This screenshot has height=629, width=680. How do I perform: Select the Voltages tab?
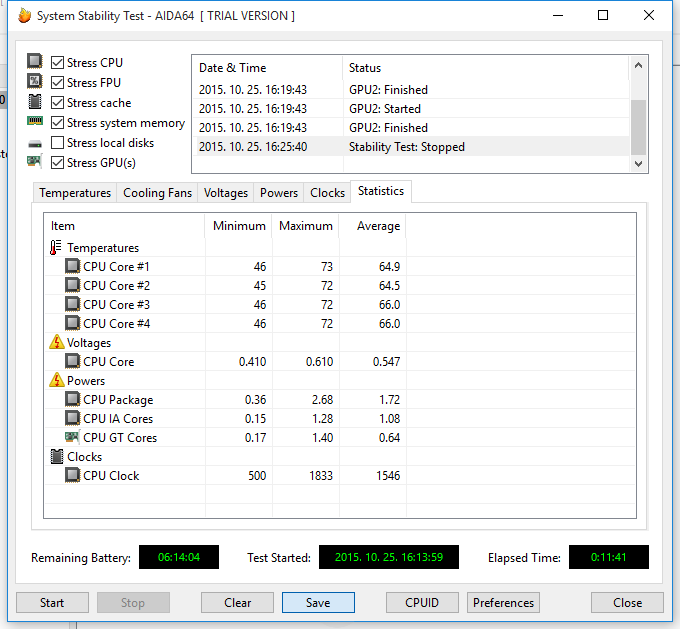226,193
